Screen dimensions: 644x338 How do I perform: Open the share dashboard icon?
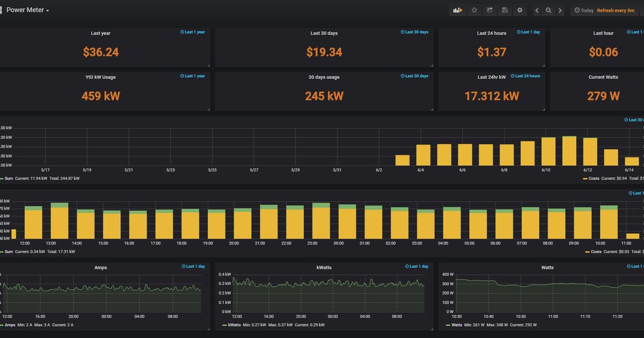[489, 10]
